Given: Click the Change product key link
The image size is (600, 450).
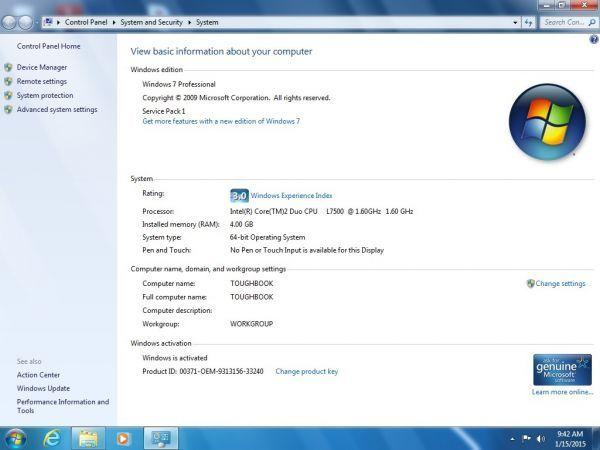Looking at the screenshot, I should 306,371.
